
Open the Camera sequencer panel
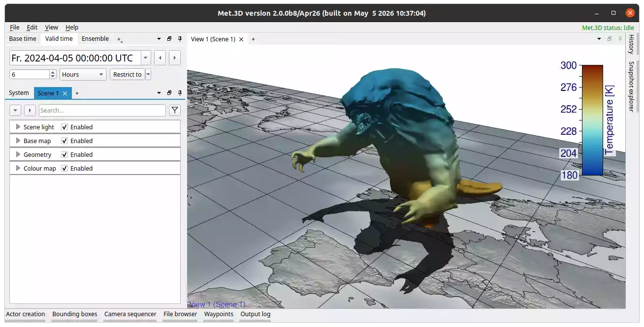[x=130, y=314]
